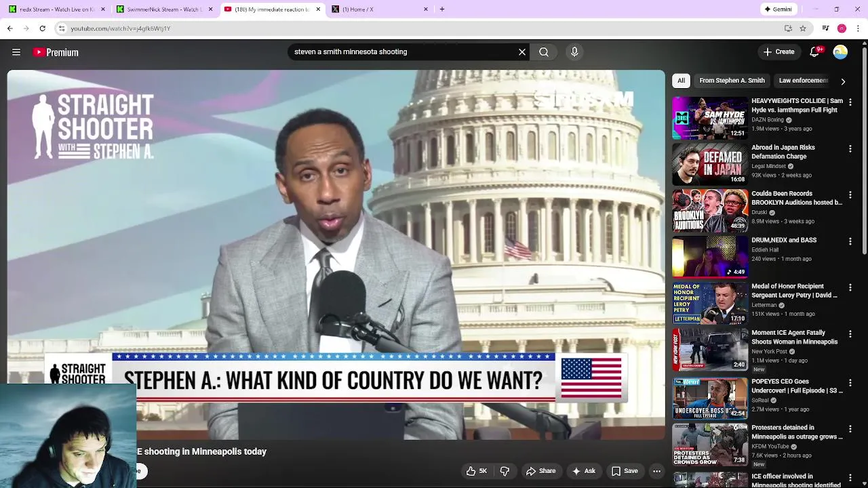Open POPEYES CEO Goes Undercover video thumbnail

(710, 399)
